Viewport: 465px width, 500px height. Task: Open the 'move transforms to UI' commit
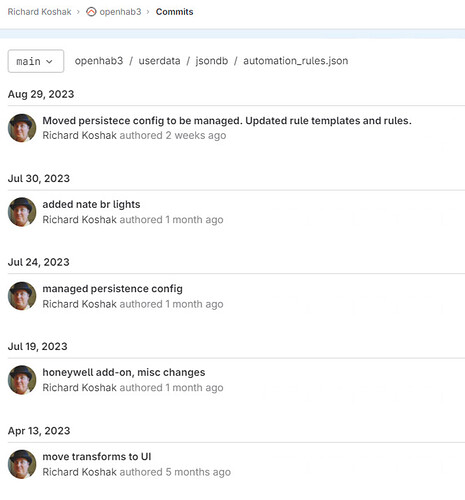click(x=97, y=457)
